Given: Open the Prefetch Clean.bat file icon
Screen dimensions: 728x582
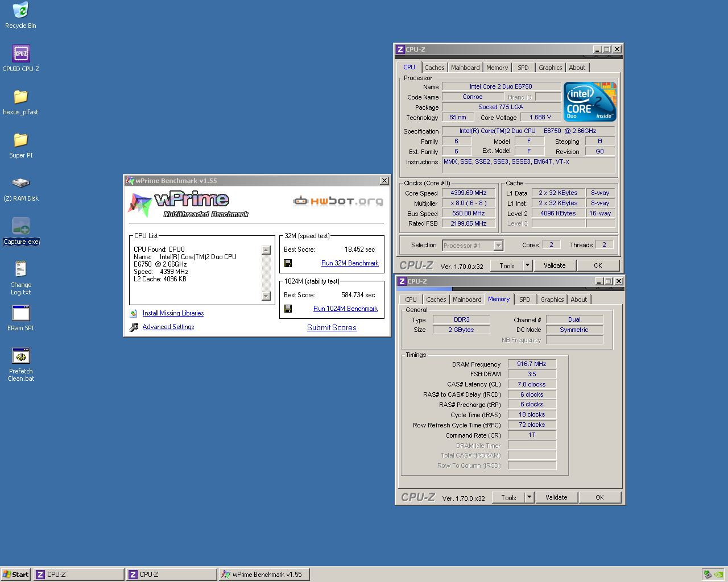Looking at the screenshot, I should (20, 356).
